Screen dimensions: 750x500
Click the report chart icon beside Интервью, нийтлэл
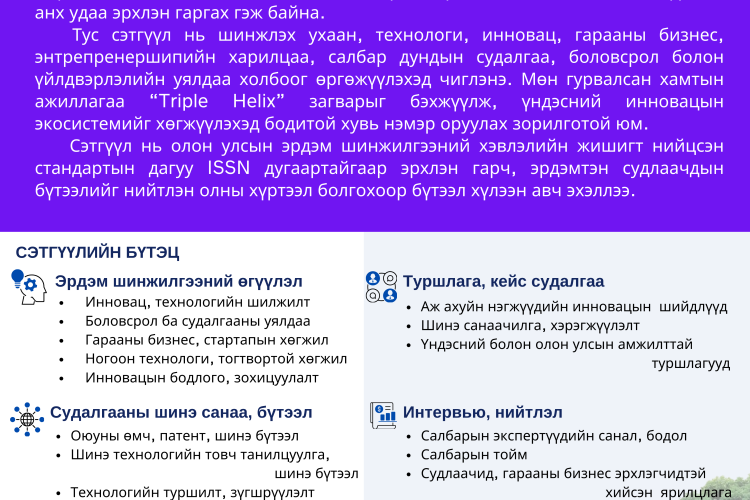(x=383, y=415)
